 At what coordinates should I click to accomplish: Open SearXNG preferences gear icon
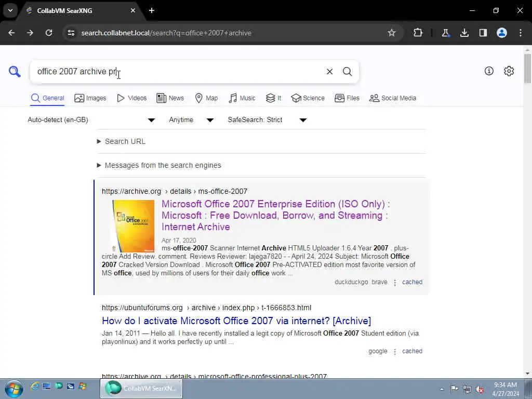click(509, 71)
